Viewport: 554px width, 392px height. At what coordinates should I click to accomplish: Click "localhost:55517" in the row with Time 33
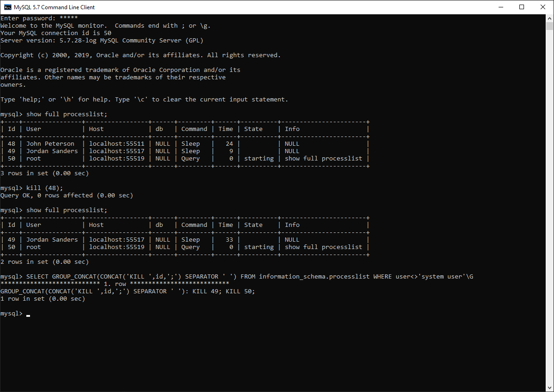click(x=117, y=240)
